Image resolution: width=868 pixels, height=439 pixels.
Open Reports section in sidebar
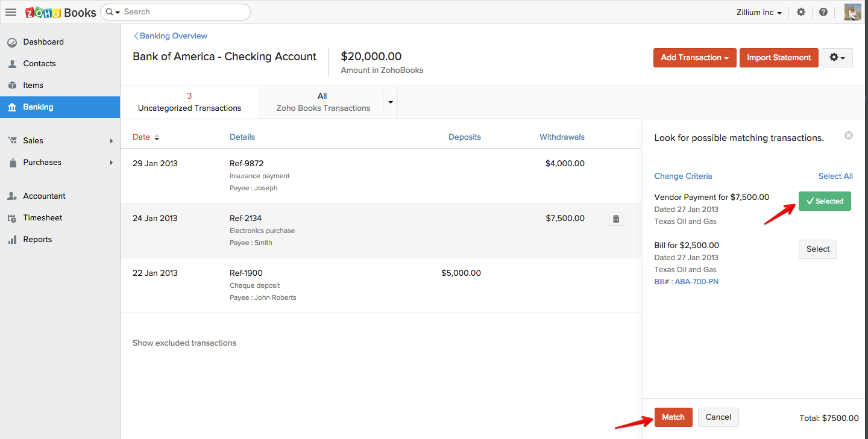coord(37,240)
